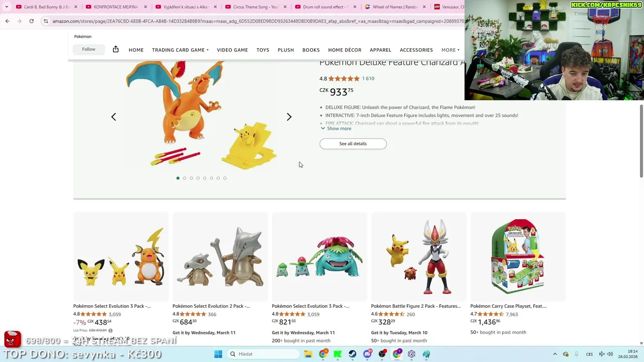Select first carousel dot indicator
Image resolution: width=644 pixels, height=362 pixels.
click(178, 178)
